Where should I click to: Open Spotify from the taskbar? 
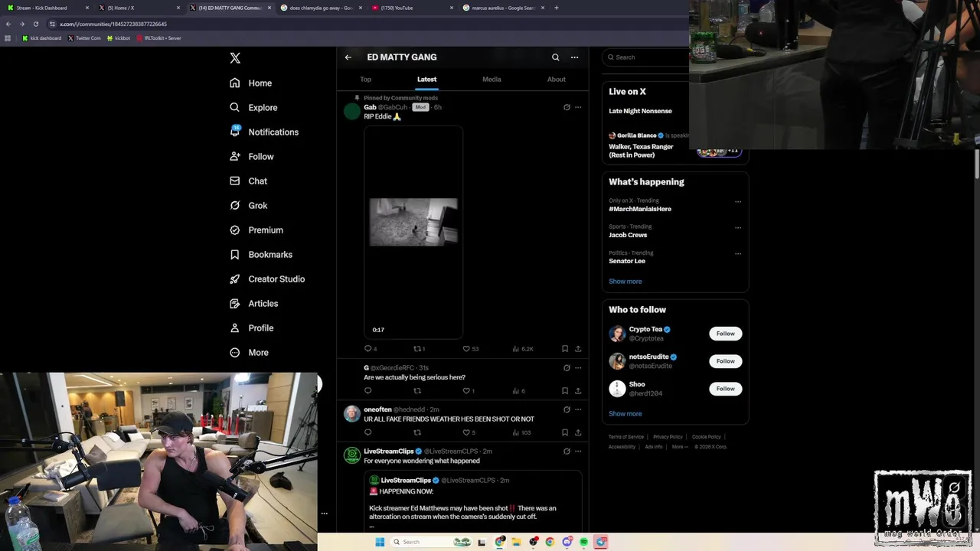[x=583, y=542]
